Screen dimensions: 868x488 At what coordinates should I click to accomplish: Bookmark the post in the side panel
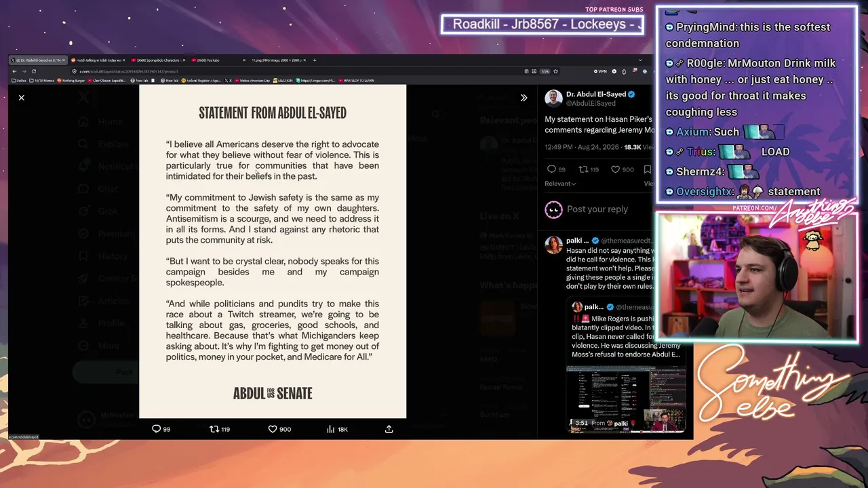[x=648, y=169]
